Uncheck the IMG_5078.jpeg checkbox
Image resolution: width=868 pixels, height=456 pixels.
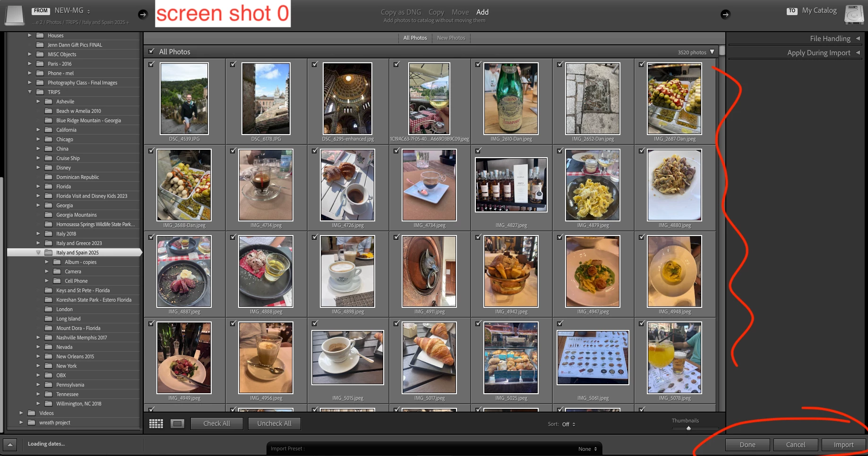[642, 323]
